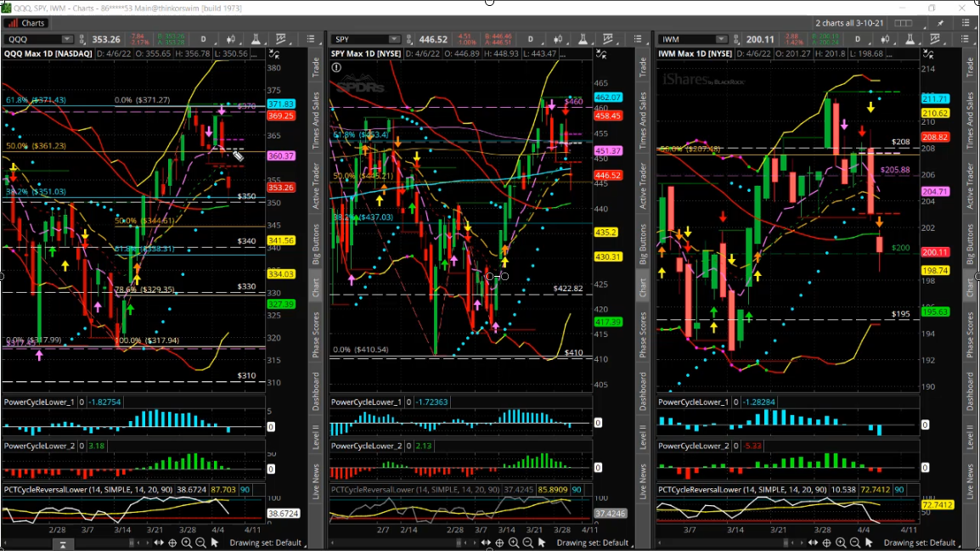Toggle the expand-collapse arrows on the QQQ chart header
The height and width of the screenshot is (551, 980).
(273, 54)
